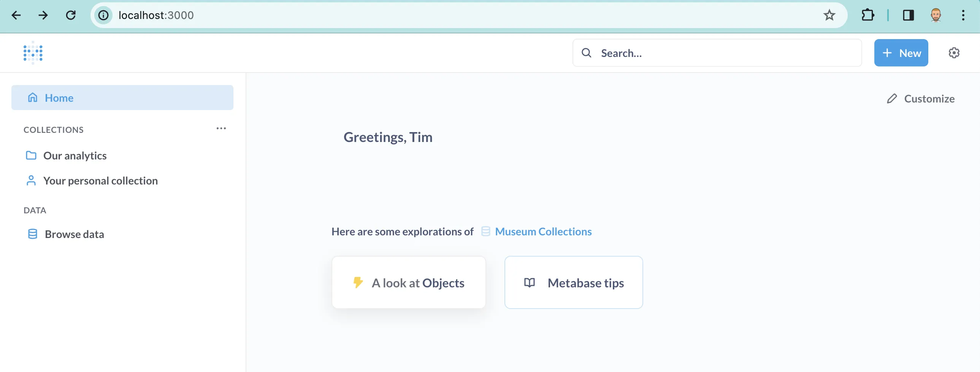This screenshot has height=372, width=980.
Task: Open the Chrome profile avatar
Action: [x=936, y=15]
